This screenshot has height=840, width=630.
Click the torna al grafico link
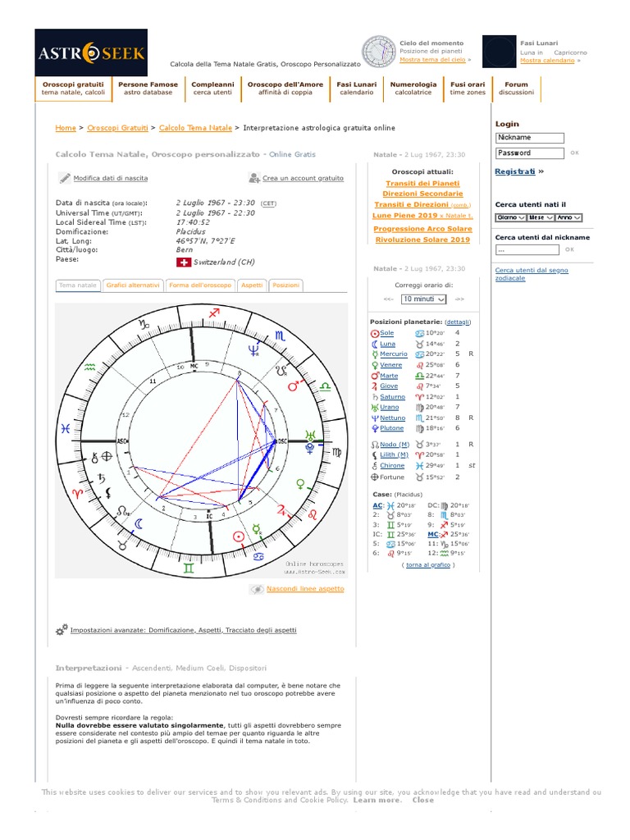coord(428,564)
